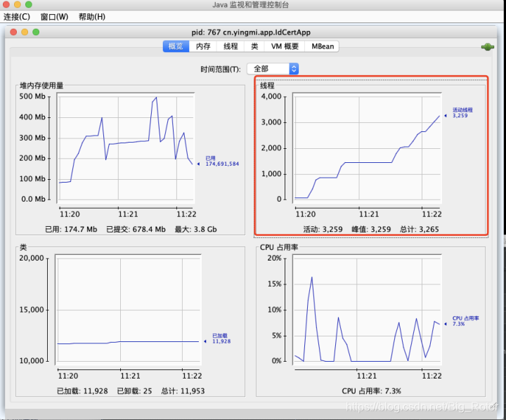
Task: Click the 已提交: 678.4 Mb value
Action: pos(136,230)
